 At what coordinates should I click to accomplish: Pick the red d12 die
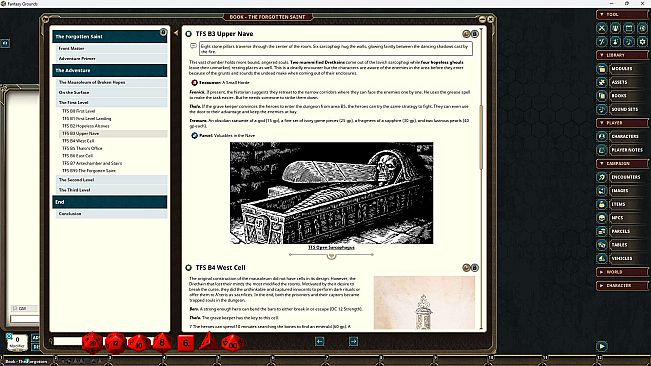coord(115,343)
